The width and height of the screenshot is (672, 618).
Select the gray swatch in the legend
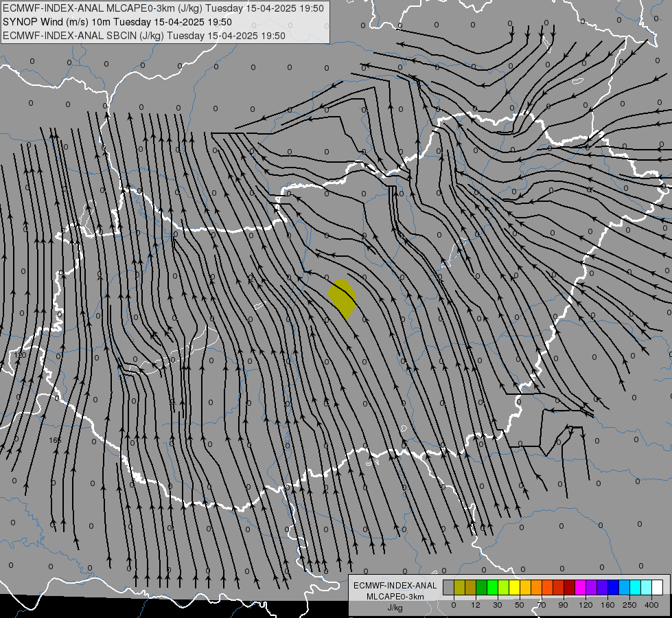[x=449, y=587]
